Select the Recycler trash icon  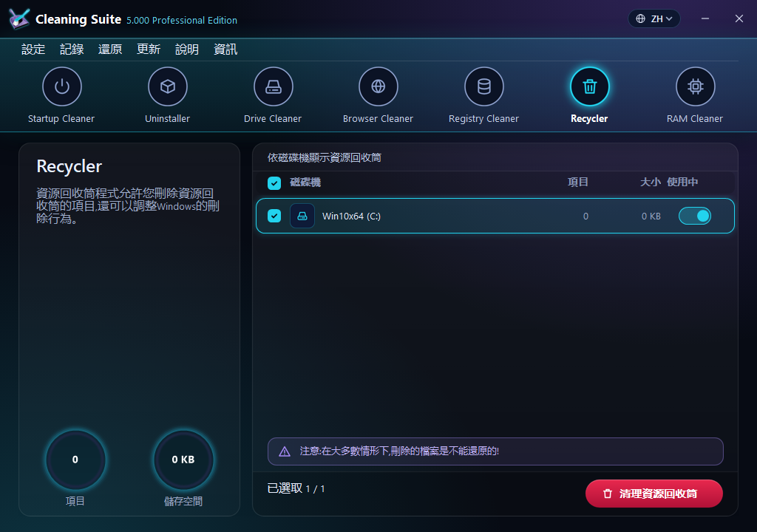tap(589, 86)
